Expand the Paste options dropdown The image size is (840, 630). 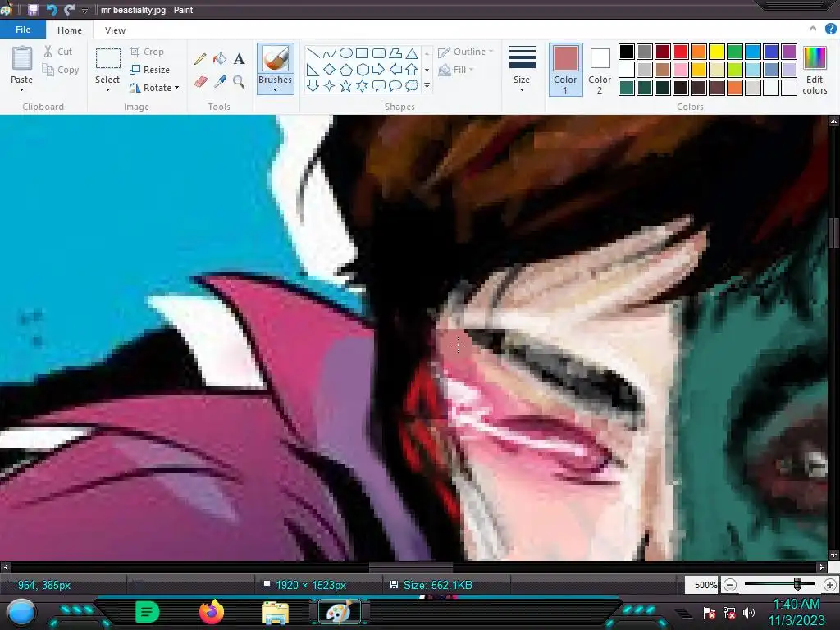point(21,90)
